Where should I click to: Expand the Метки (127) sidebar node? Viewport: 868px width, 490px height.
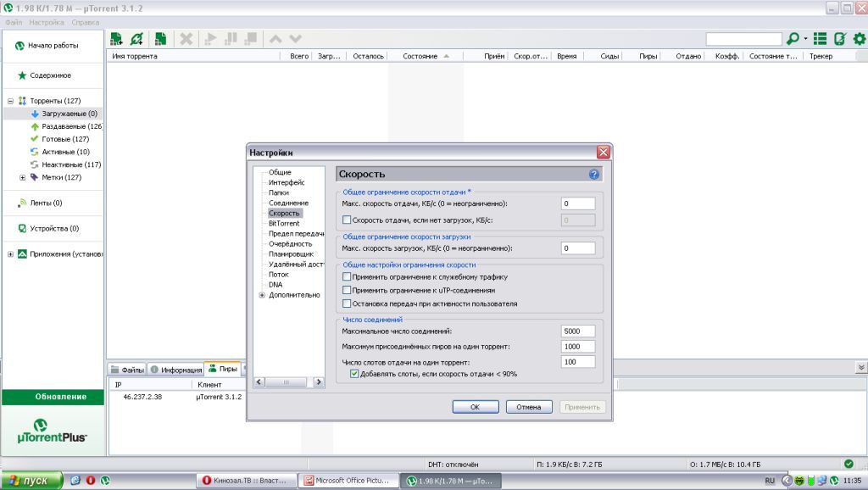[x=23, y=177]
